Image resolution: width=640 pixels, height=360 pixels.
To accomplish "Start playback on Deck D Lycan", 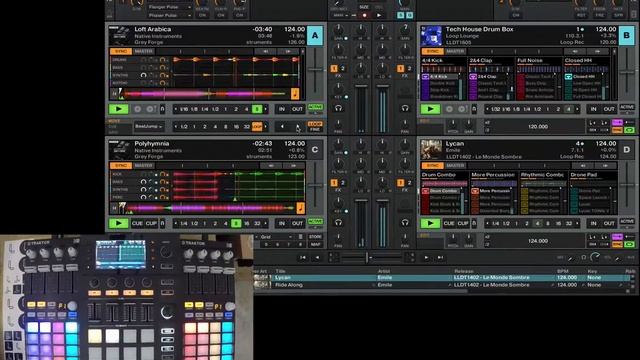I will pos(430,223).
